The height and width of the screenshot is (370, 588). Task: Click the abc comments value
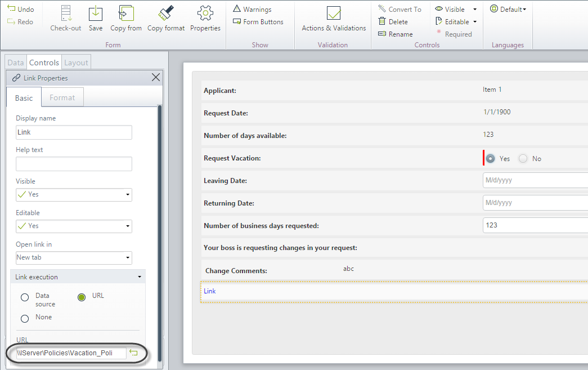(348, 269)
